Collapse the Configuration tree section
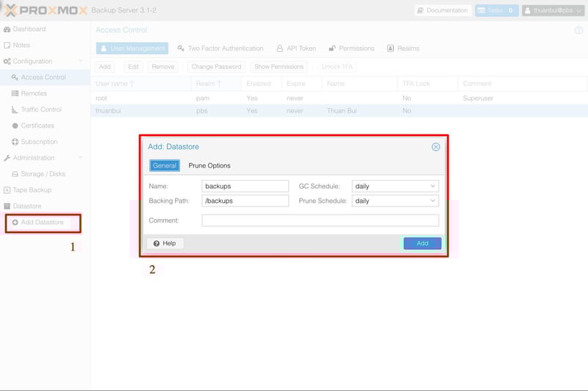The image size is (588, 391). coord(81,62)
